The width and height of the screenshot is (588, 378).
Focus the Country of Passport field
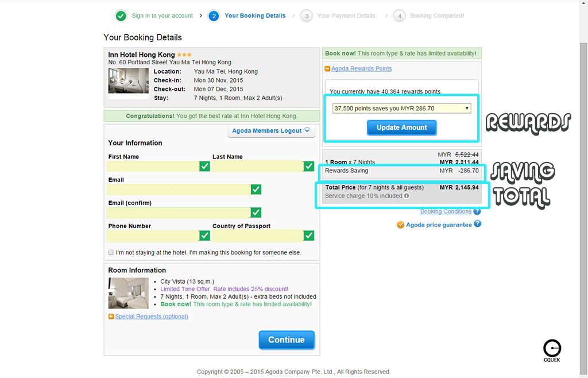click(258, 236)
